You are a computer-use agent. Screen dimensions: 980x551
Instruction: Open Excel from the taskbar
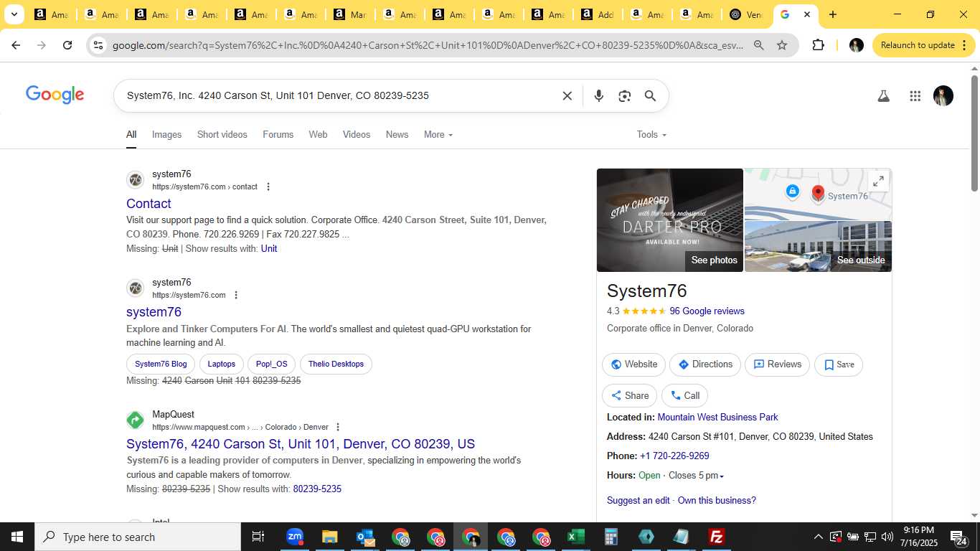[x=575, y=537]
